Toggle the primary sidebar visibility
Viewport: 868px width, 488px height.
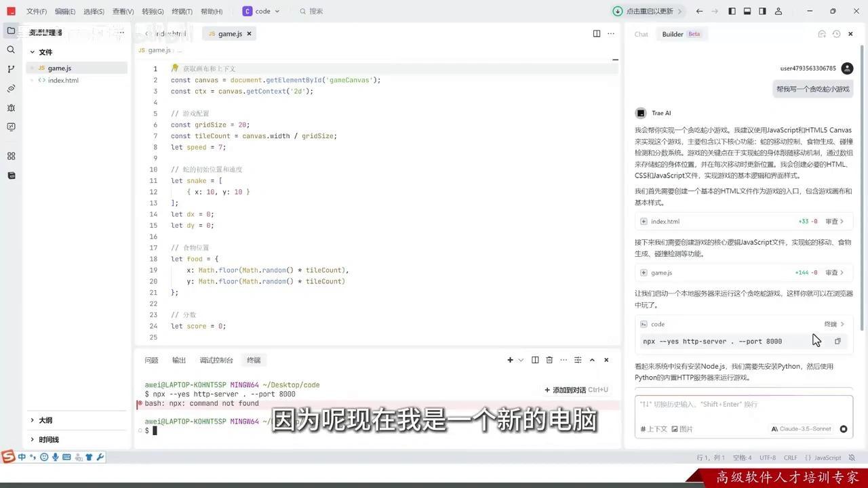tap(732, 10)
